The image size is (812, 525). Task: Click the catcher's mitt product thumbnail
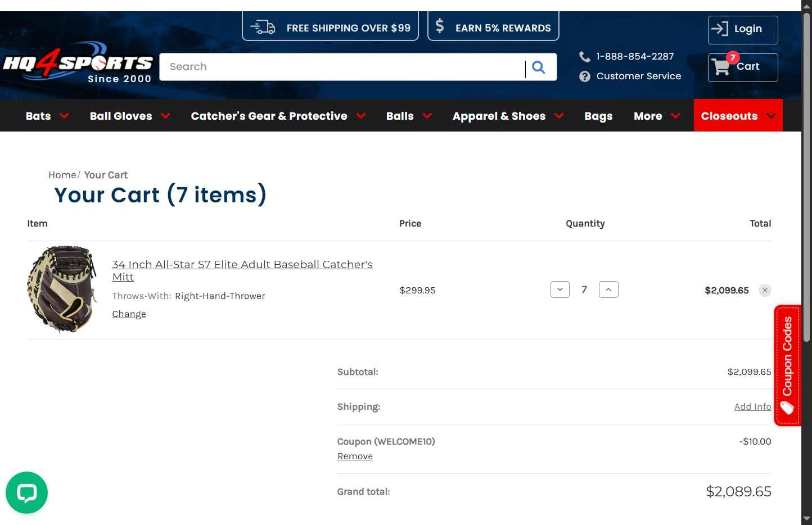[x=62, y=289]
